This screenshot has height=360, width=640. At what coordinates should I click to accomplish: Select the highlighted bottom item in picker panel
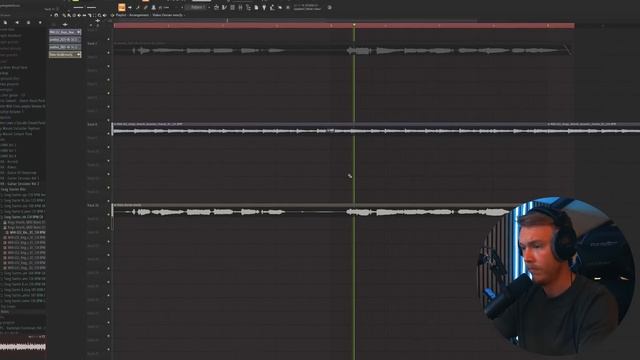[x=65, y=54]
